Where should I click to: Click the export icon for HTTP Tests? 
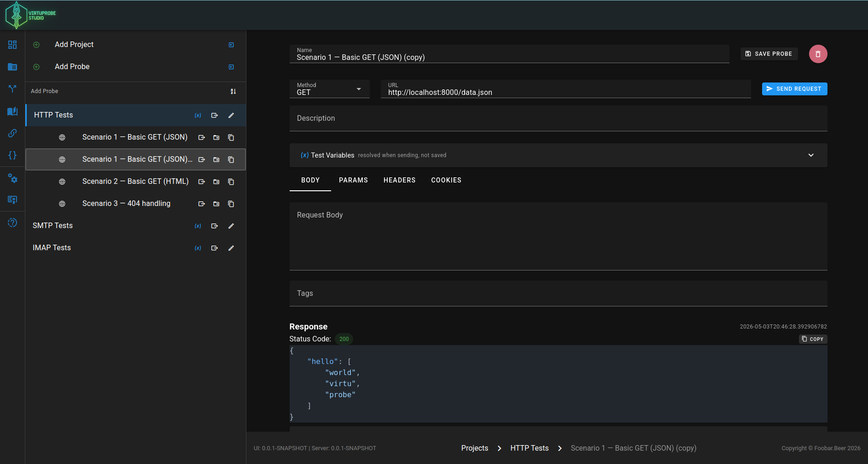click(x=215, y=115)
